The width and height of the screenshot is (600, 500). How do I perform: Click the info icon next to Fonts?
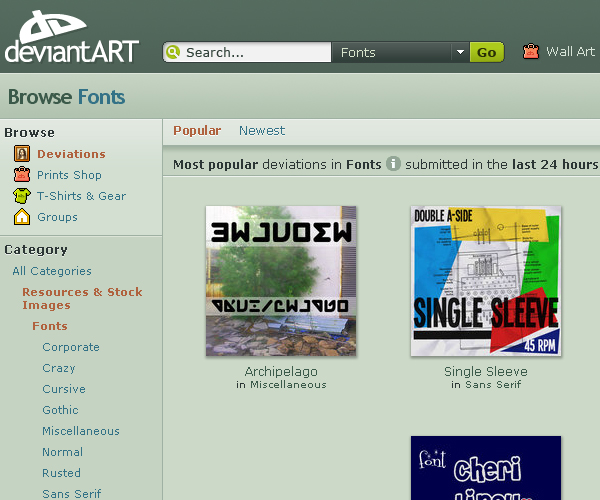393,164
